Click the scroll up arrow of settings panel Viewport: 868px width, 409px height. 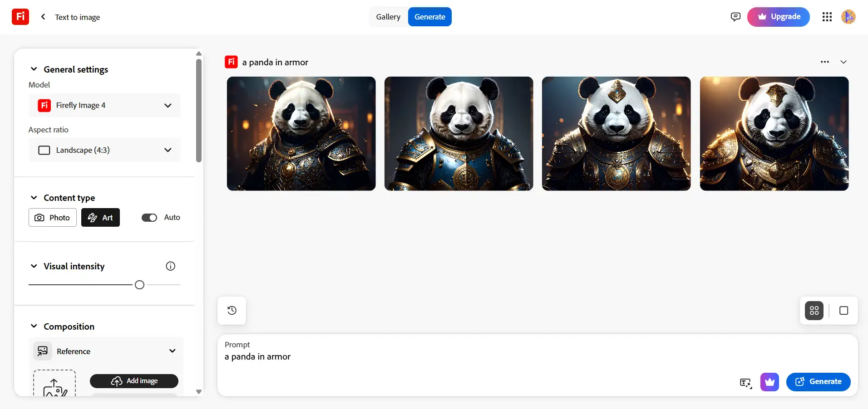pyautogui.click(x=199, y=54)
